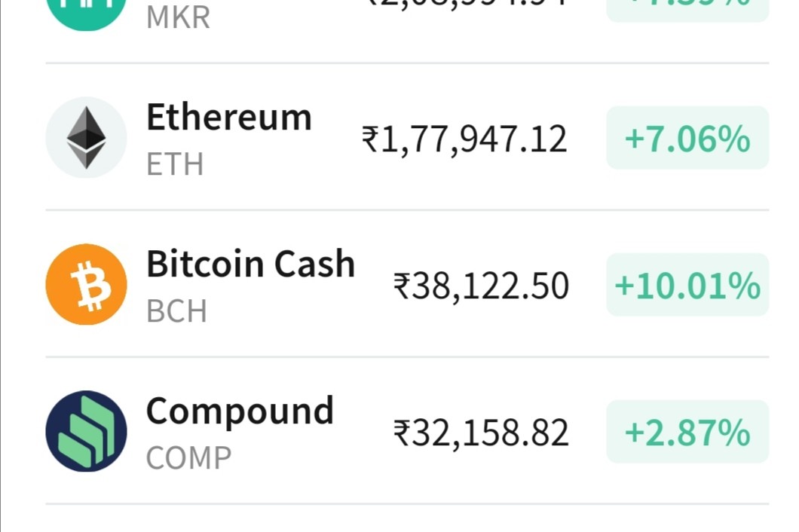Tap the Compound green bars logo
Image resolution: width=799 pixels, height=532 pixels.
pos(86,431)
